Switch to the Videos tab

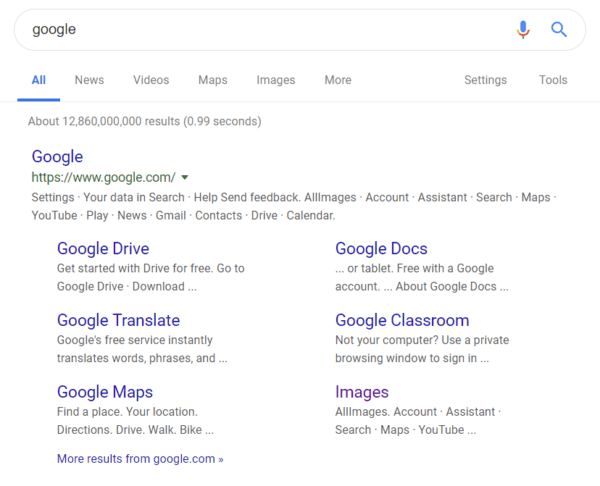coord(151,80)
